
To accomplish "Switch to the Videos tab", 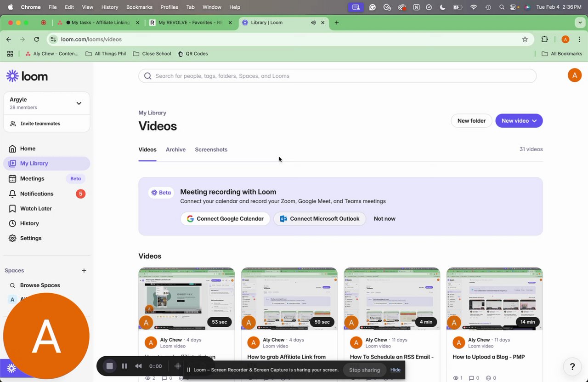I will click(147, 150).
